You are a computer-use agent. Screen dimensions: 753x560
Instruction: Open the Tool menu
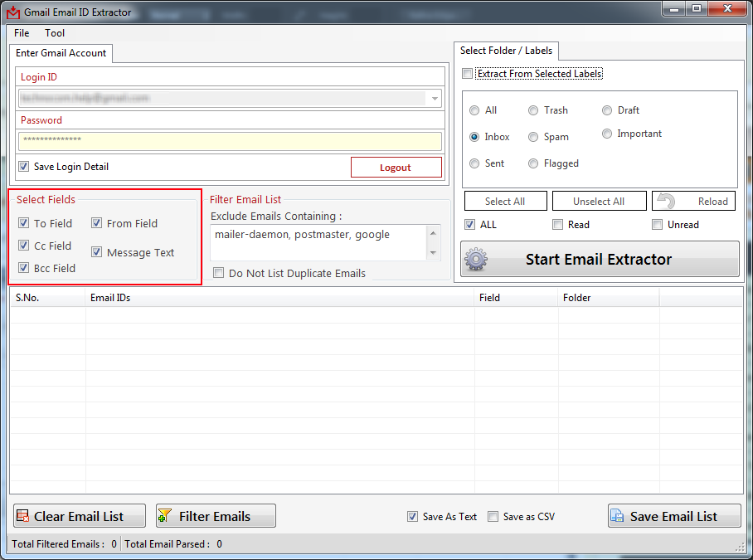click(x=55, y=33)
